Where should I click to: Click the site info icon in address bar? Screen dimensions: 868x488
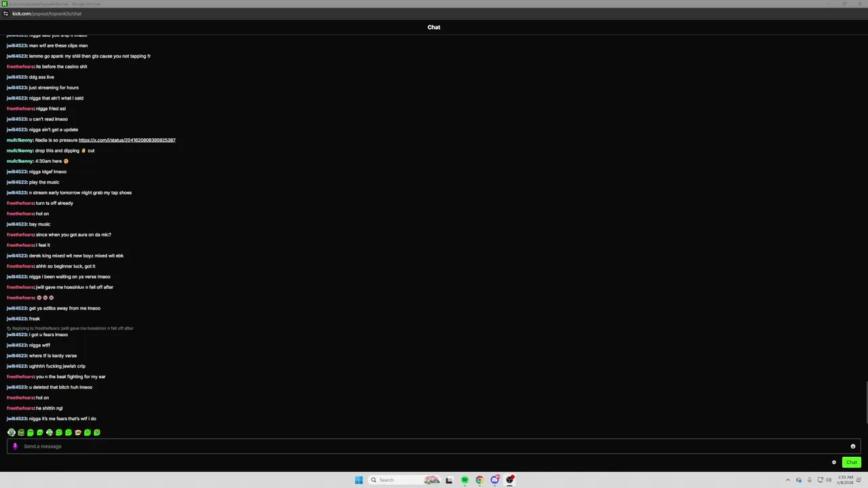5,14
